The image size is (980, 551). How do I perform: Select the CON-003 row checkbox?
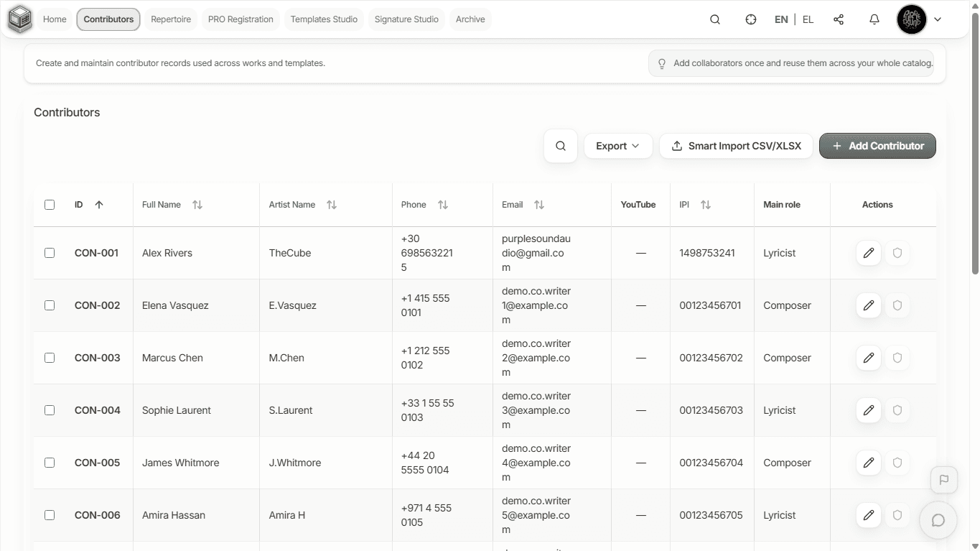pos(50,358)
